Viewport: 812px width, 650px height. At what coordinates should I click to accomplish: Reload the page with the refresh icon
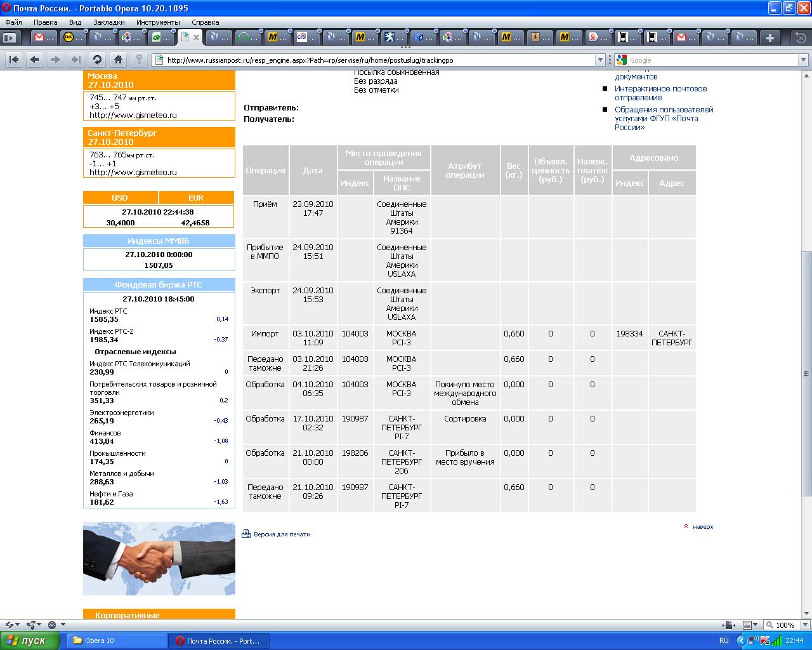[x=97, y=60]
